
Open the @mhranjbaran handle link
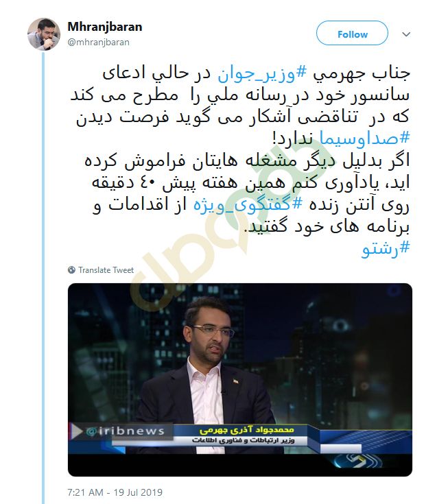[x=98, y=42]
